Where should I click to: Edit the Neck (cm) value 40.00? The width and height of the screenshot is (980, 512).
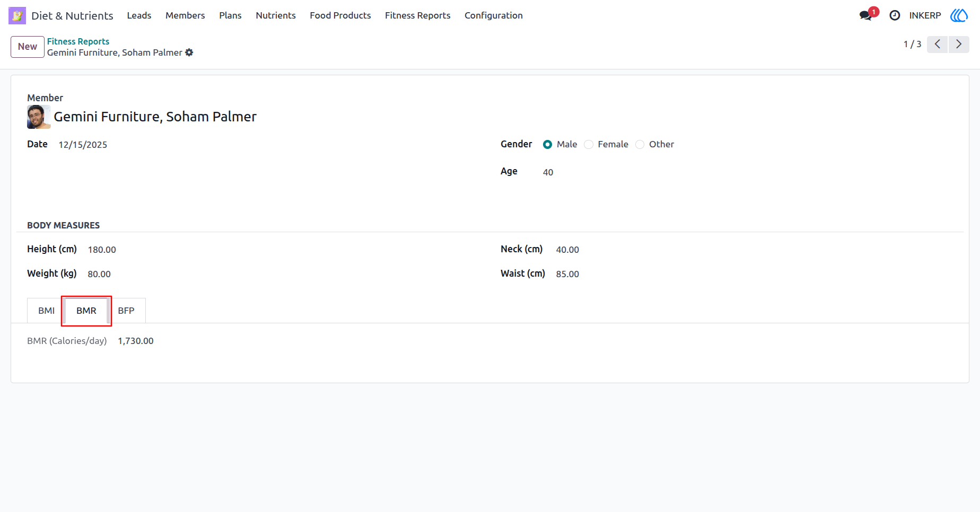click(567, 250)
